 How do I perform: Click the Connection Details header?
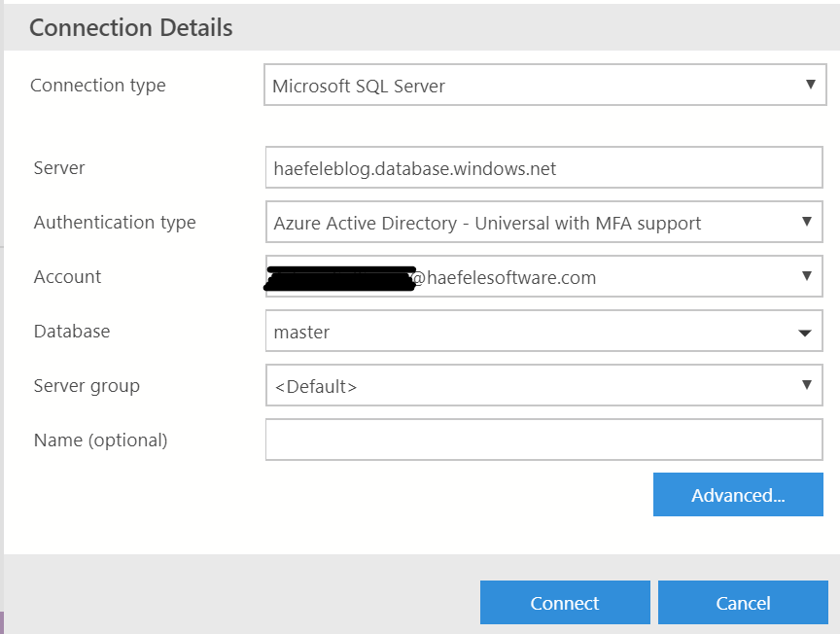point(131,27)
